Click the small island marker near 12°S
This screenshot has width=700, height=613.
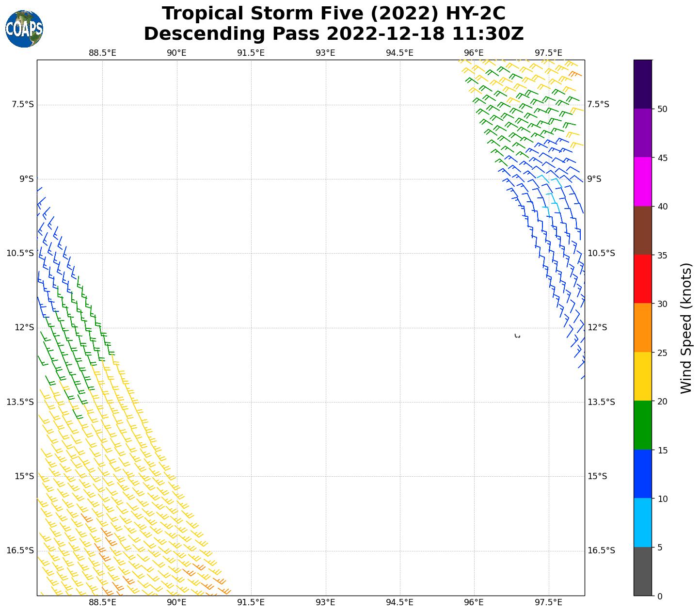point(517,336)
